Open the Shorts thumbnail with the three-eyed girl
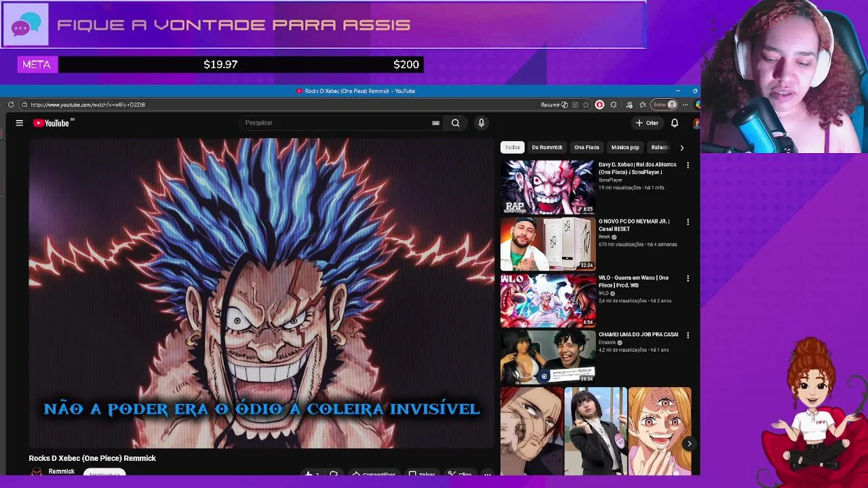 [659, 431]
